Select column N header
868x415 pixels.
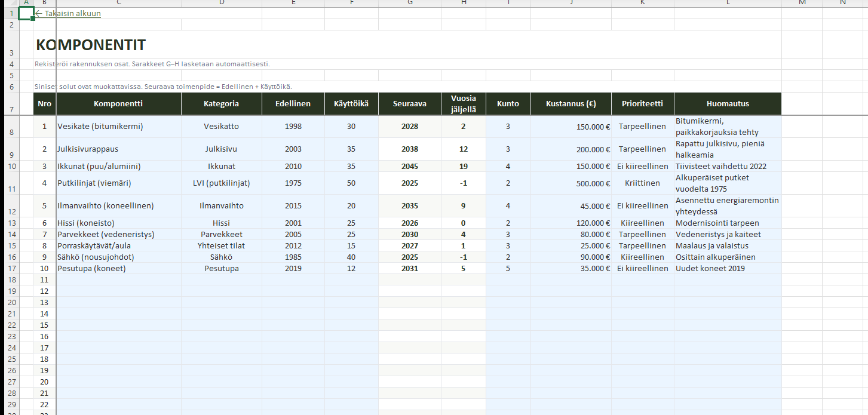pos(842,3)
